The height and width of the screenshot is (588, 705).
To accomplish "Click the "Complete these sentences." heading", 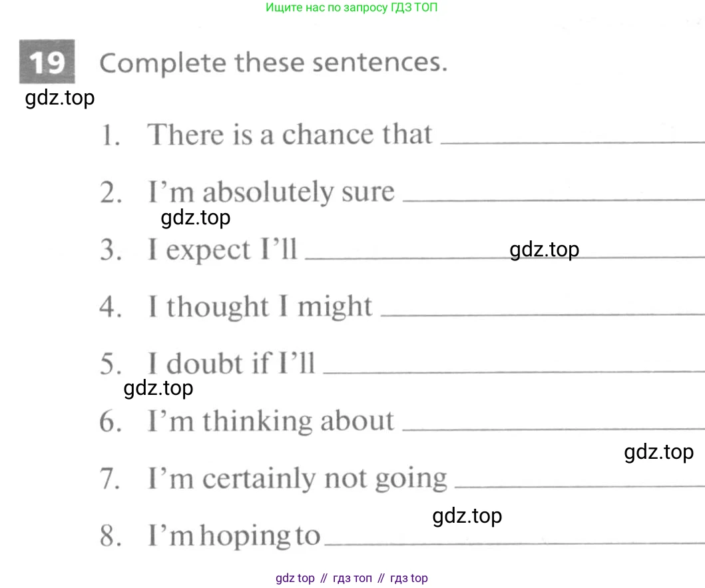I will click(273, 63).
